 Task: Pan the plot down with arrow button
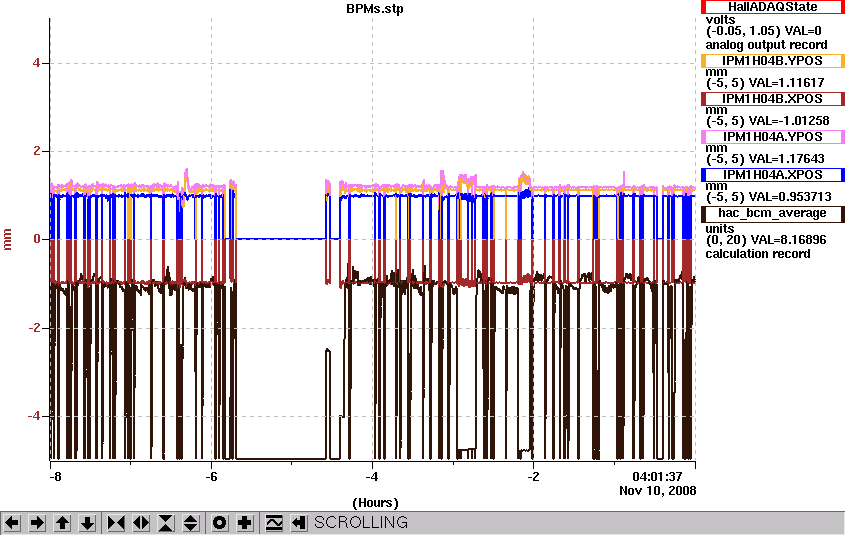pyautogui.click(x=88, y=523)
